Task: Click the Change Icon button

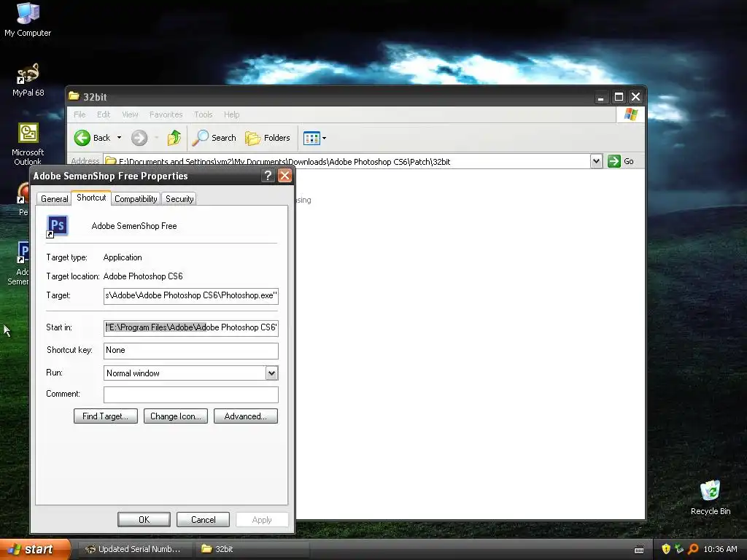Action: (175, 416)
